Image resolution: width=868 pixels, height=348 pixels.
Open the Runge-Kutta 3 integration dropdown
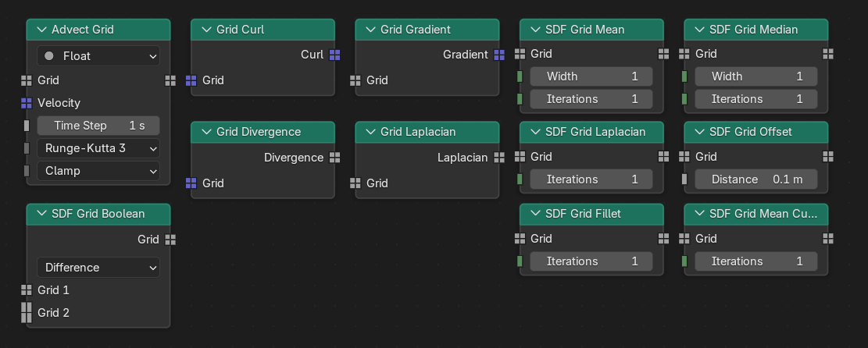point(98,148)
